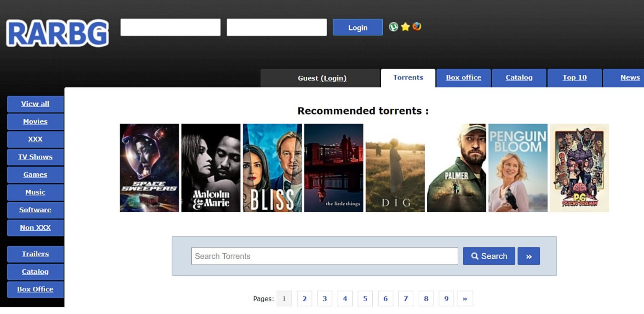Open TV Shows in sidebar
Image resolution: width=644 pixels, height=314 pixels.
(35, 157)
